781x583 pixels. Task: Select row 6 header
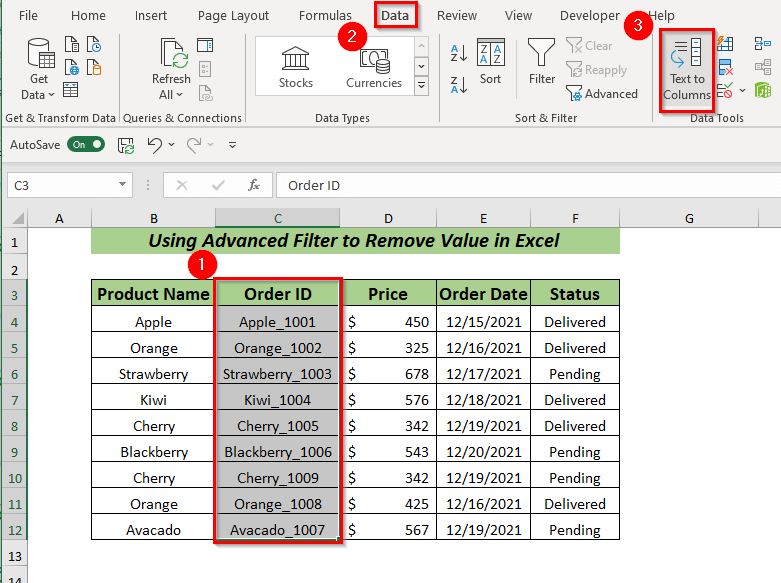[x=14, y=374]
